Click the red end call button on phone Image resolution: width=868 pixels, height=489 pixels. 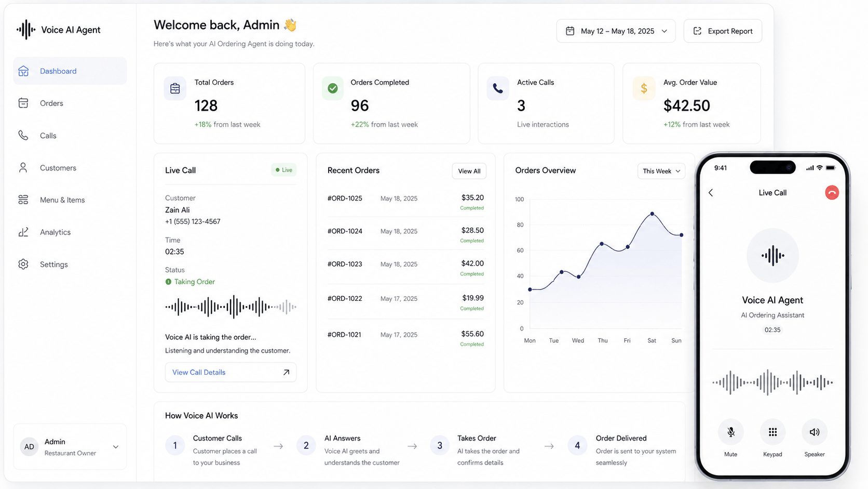point(832,193)
